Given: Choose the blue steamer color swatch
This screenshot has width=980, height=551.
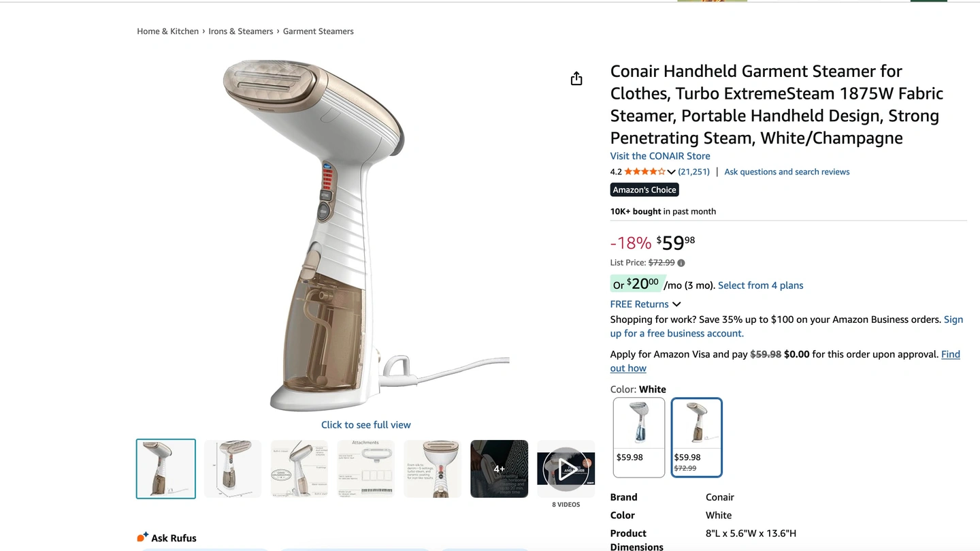Looking at the screenshot, I should point(639,437).
